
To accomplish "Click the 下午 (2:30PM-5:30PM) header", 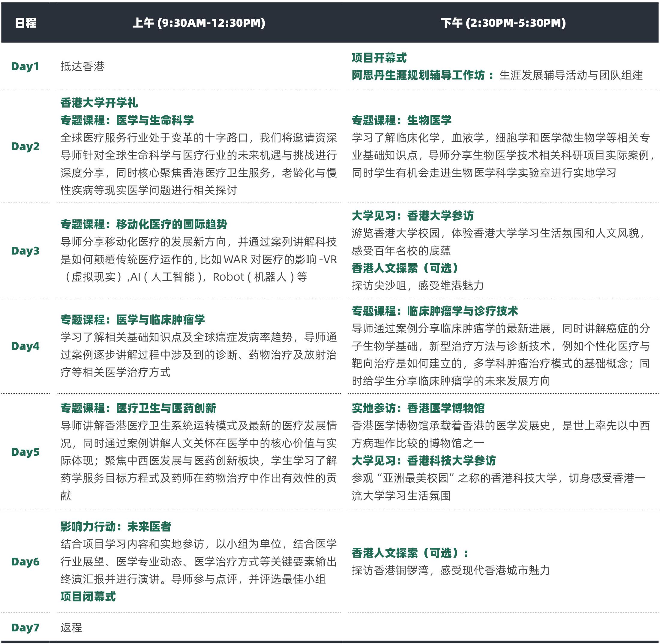I will pyautogui.click(x=503, y=23).
